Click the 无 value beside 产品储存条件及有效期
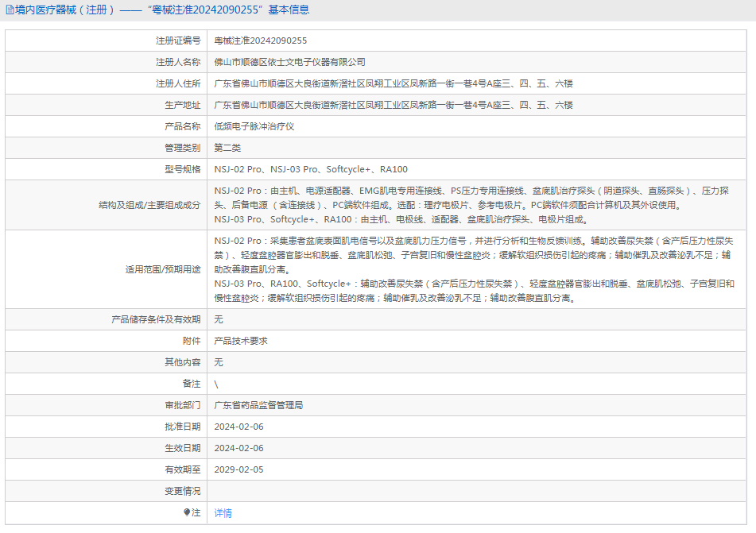 tap(219, 319)
